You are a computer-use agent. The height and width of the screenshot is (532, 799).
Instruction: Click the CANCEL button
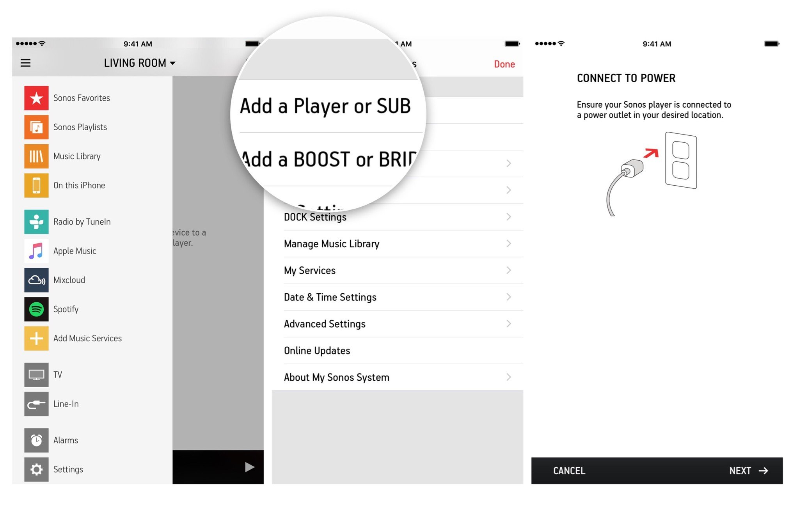click(569, 470)
